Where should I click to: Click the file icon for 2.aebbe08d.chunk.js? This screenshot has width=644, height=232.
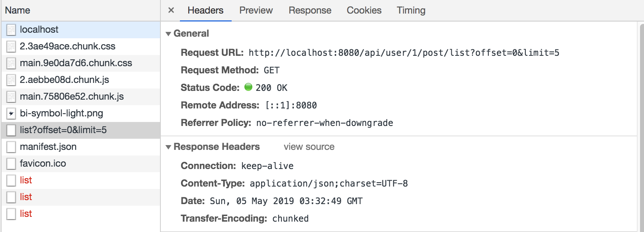(x=11, y=80)
